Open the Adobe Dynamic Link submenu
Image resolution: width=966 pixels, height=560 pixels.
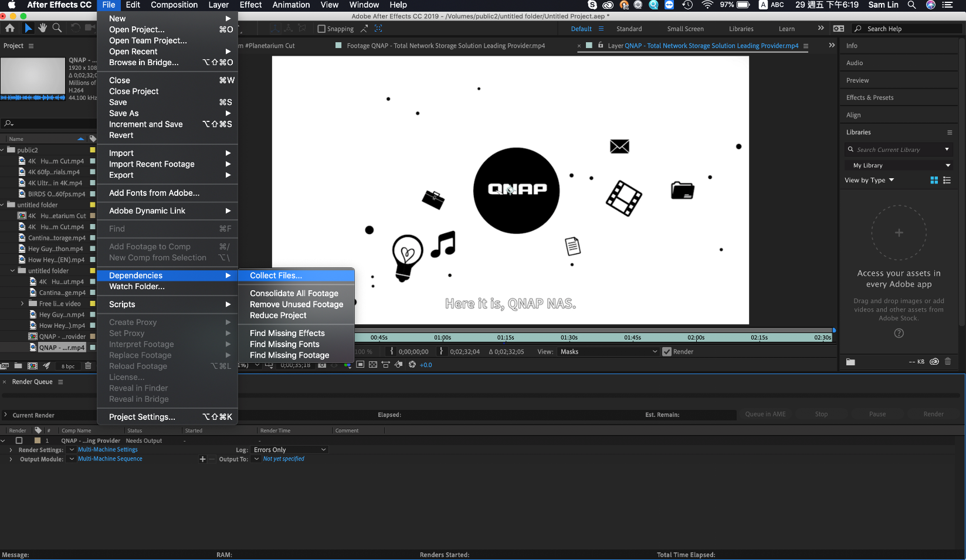(167, 211)
